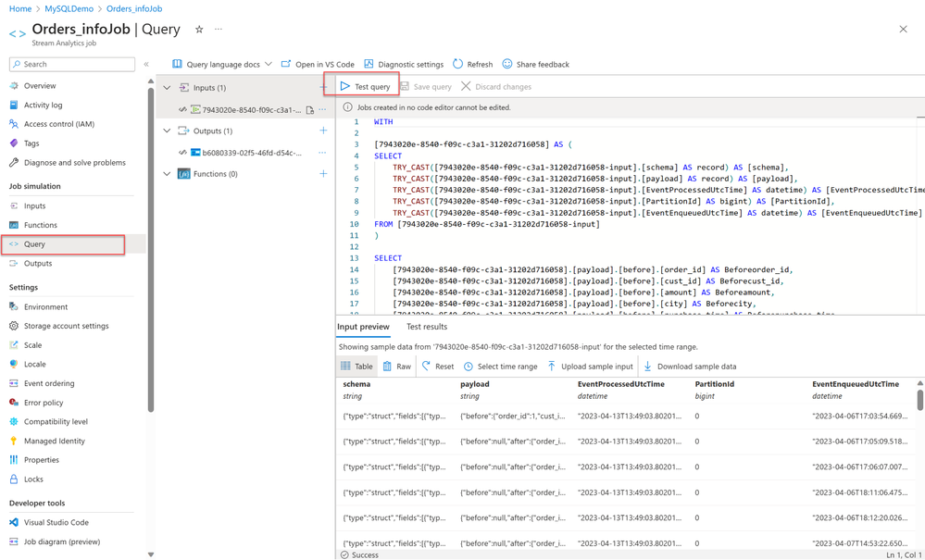The width and height of the screenshot is (925, 560).
Task: Click the Locks padlock icon
Action: [x=14, y=479]
